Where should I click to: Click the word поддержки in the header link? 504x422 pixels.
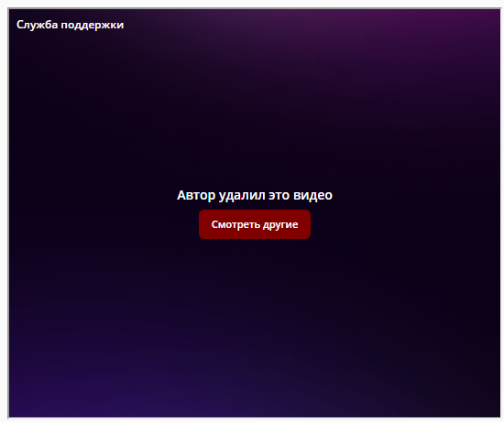[93, 26]
